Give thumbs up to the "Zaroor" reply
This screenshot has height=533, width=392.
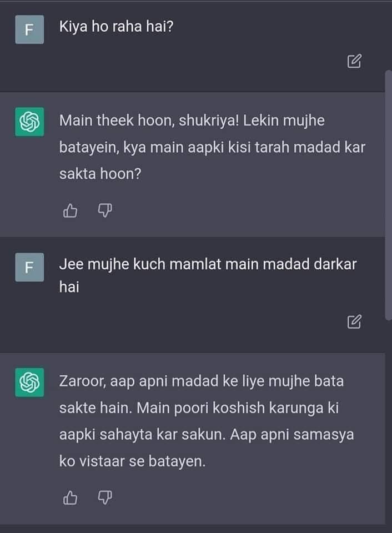71,497
